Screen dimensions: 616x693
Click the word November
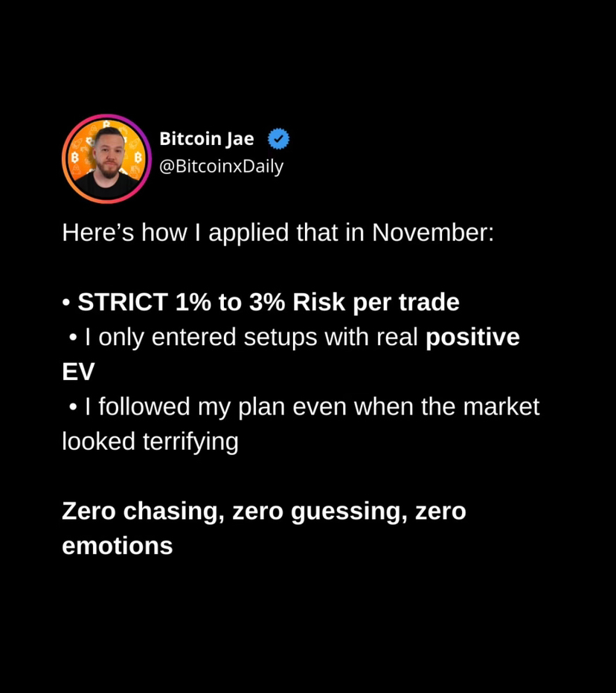pos(432,233)
